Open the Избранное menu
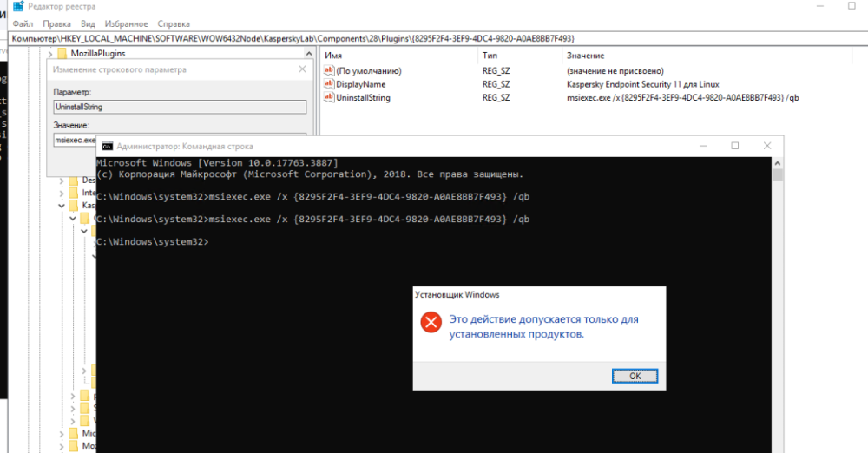The width and height of the screenshot is (868, 453). [x=126, y=23]
